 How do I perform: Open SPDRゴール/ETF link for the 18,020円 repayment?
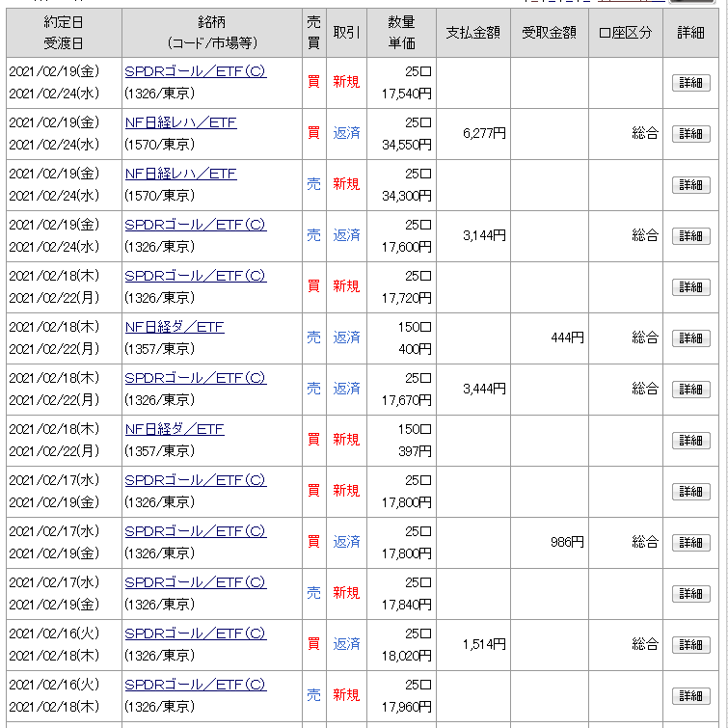pos(196,634)
